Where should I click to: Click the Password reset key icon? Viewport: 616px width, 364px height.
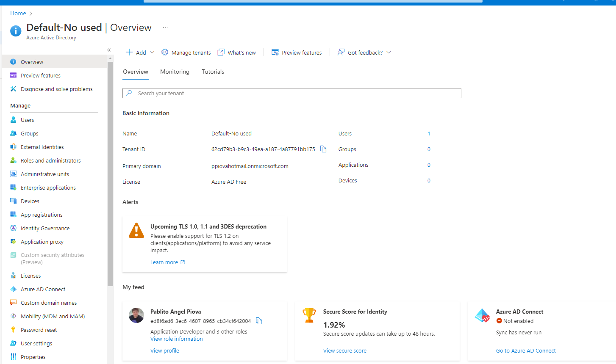[x=13, y=330]
